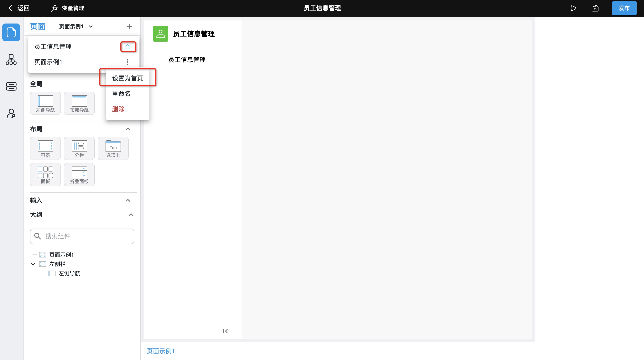Select the Pages sidebar icon

[x=11, y=32]
